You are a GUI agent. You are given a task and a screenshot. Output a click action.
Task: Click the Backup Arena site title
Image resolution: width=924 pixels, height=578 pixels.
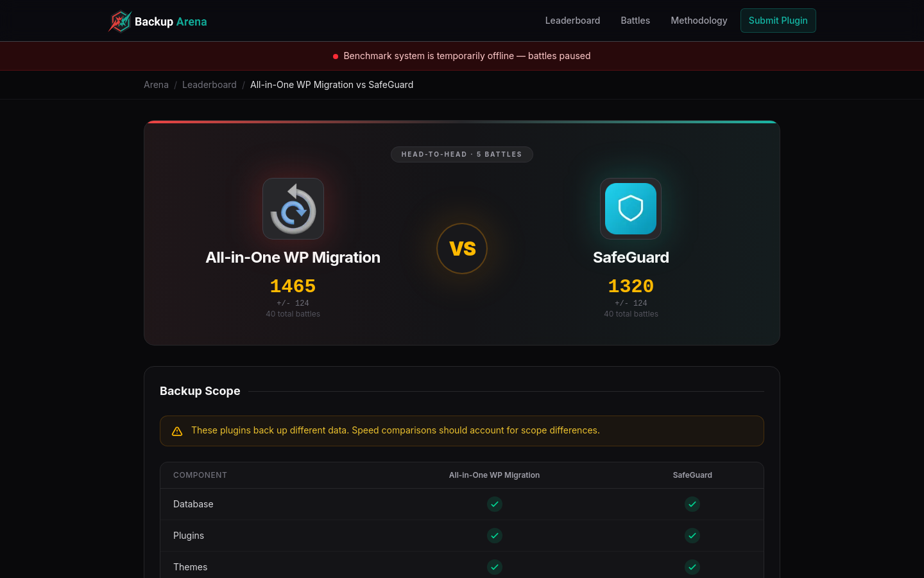(171, 22)
